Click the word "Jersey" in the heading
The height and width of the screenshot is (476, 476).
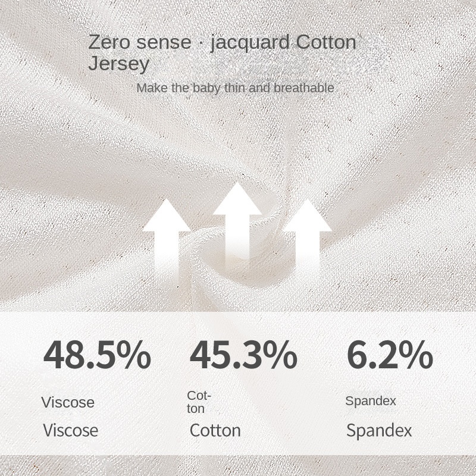click(x=119, y=64)
